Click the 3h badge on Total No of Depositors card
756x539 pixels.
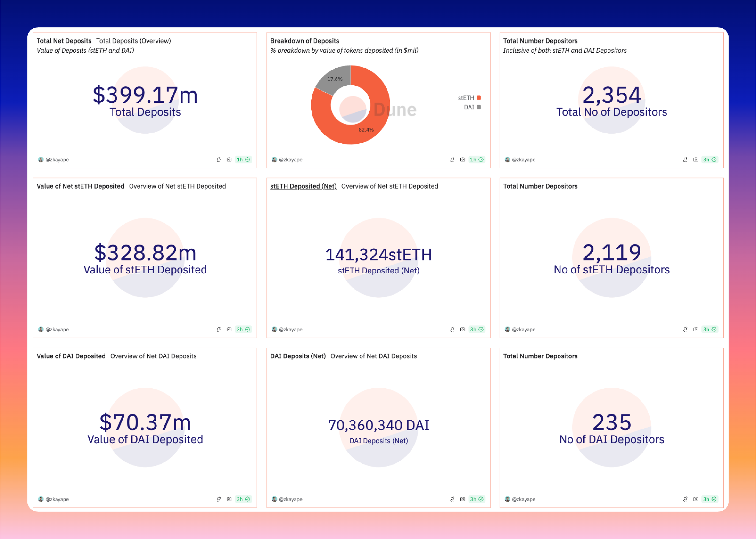pos(710,160)
